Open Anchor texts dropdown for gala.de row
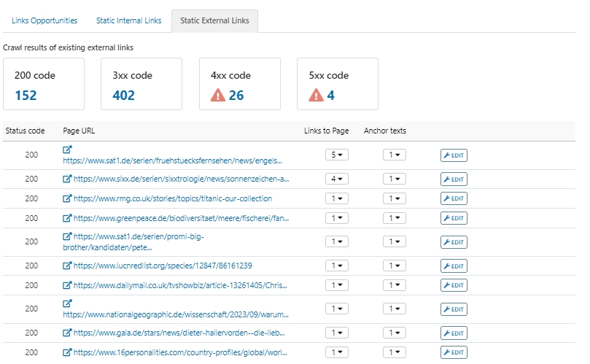This screenshot has height=364, width=590. click(395, 333)
